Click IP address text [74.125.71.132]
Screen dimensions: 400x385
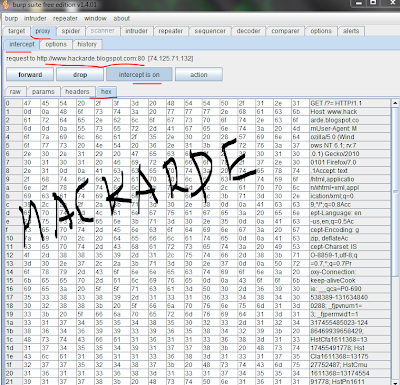pyautogui.click(x=170, y=59)
